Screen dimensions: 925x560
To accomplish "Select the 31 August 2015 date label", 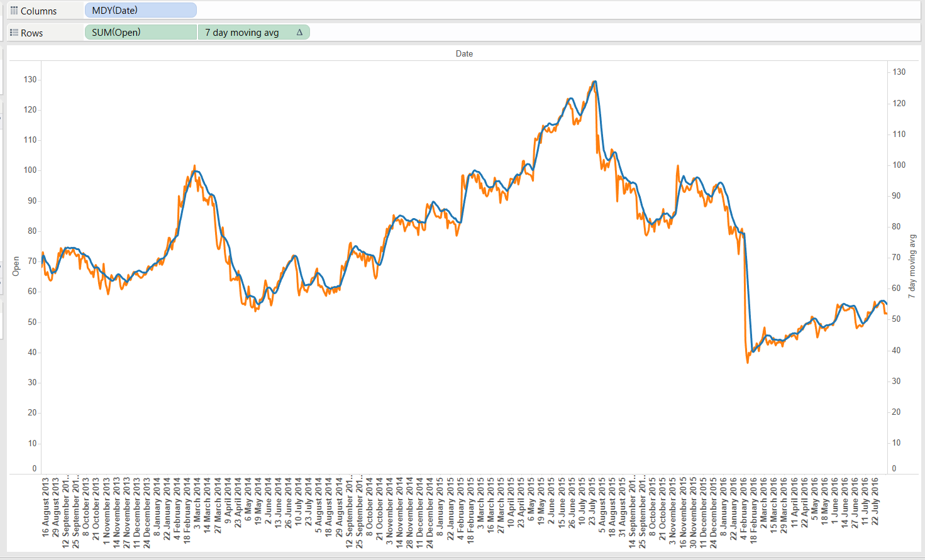I will (x=622, y=507).
